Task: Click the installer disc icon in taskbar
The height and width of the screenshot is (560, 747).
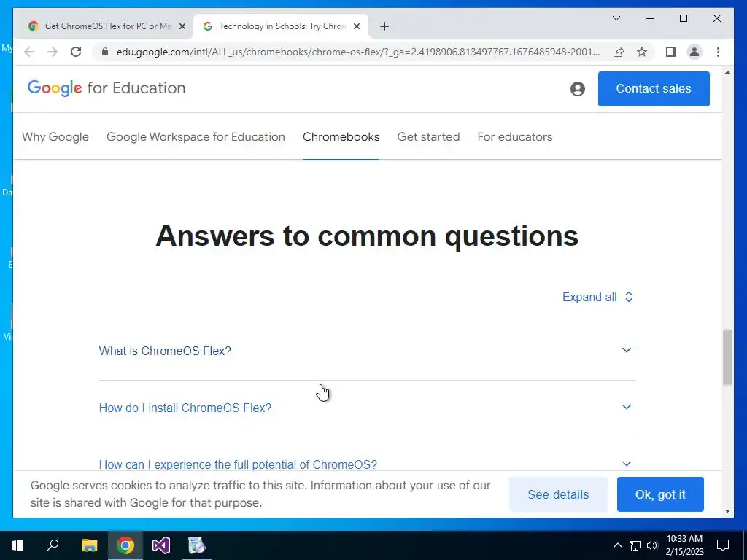Action: click(x=196, y=545)
